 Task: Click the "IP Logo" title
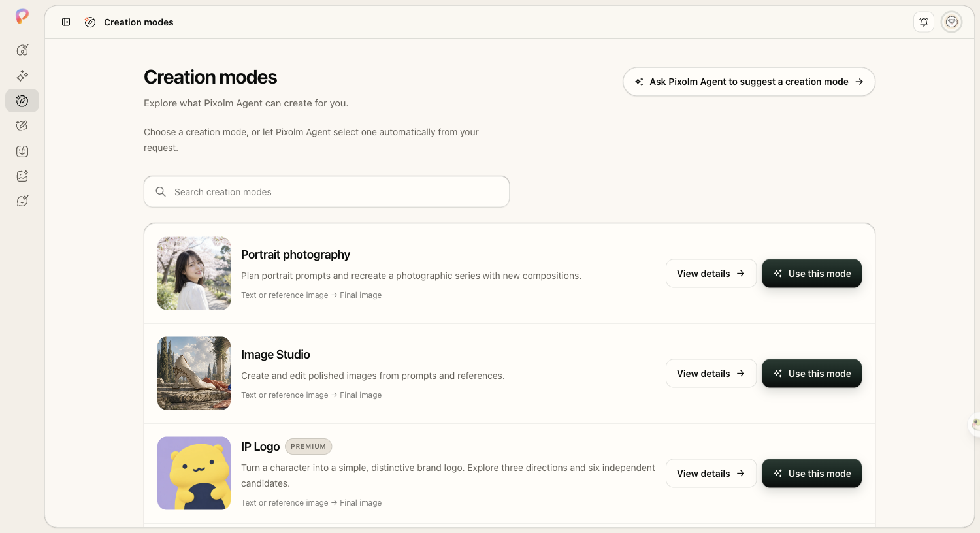click(260, 447)
